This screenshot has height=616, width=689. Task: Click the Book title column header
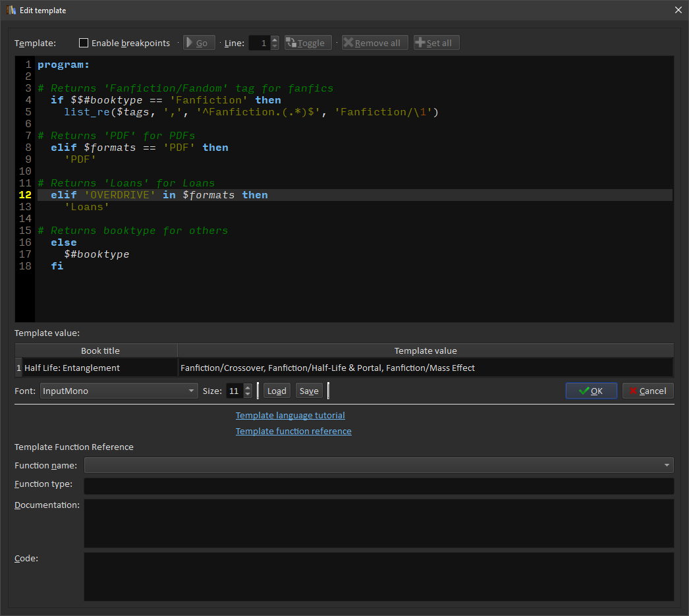click(100, 350)
